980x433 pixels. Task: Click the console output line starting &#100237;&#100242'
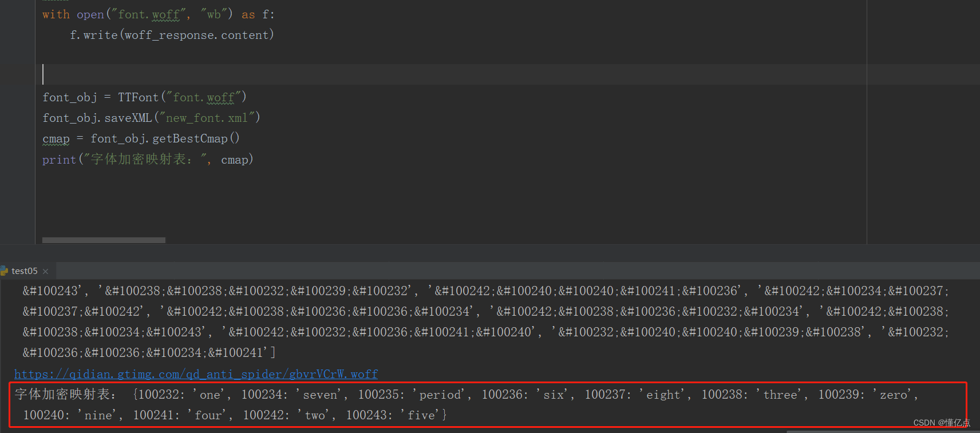tap(485, 311)
